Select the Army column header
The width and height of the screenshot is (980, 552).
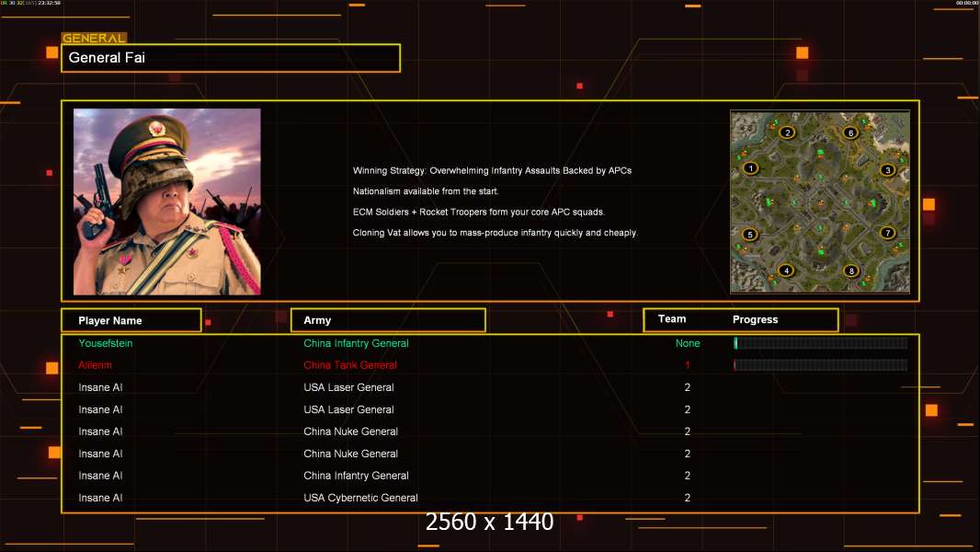click(387, 320)
